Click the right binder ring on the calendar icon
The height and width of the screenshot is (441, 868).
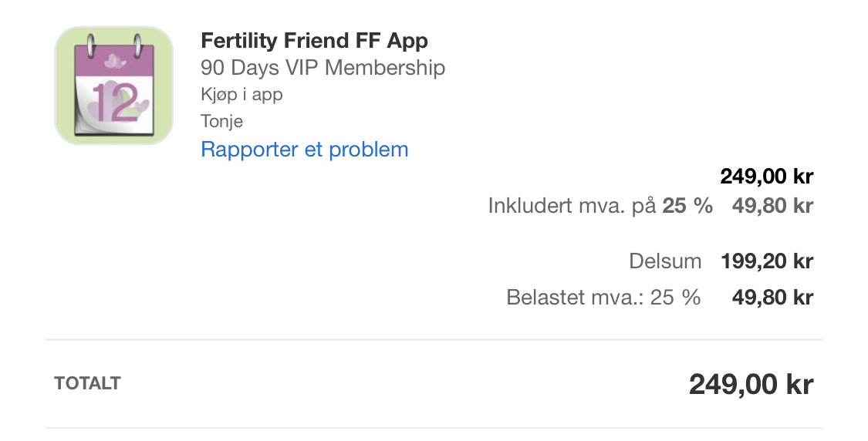137,43
